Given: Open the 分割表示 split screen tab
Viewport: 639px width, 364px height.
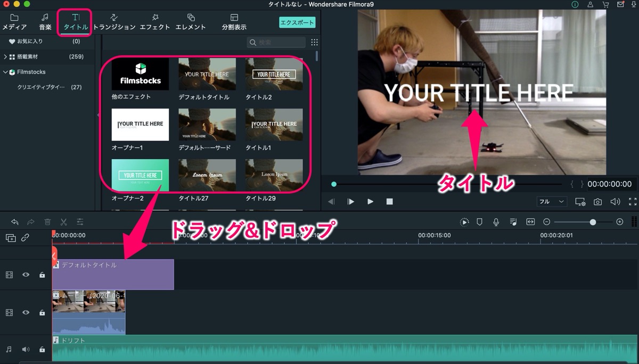Looking at the screenshot, I should [x=234, y=22].
